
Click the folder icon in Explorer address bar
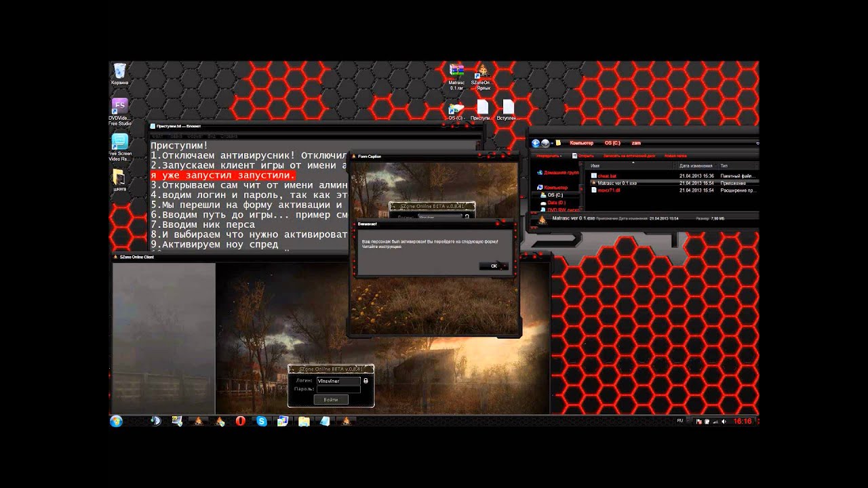coord(558,143)
